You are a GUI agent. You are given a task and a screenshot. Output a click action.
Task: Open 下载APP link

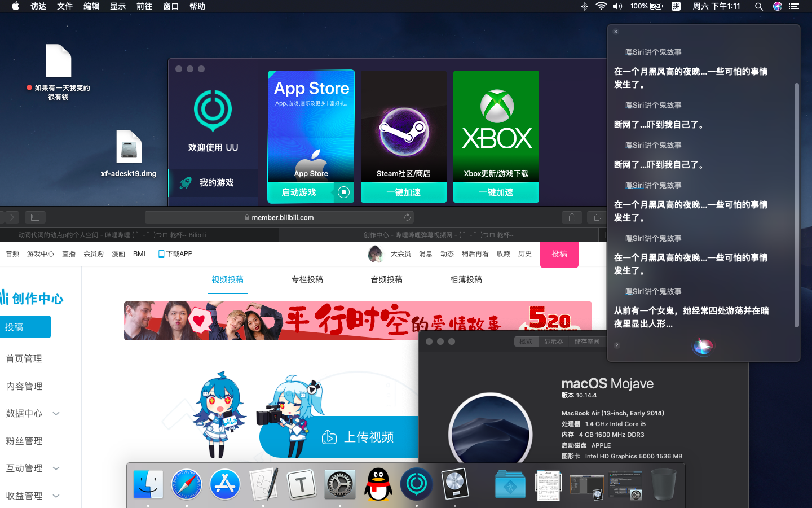[x=175, y=254]
